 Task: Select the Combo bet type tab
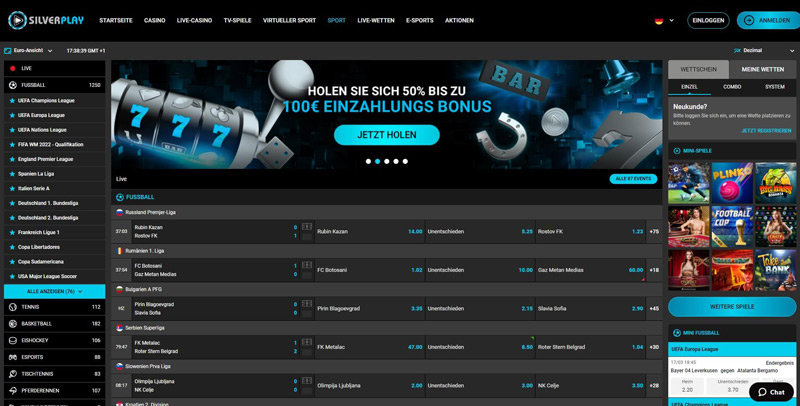[732, 87]
